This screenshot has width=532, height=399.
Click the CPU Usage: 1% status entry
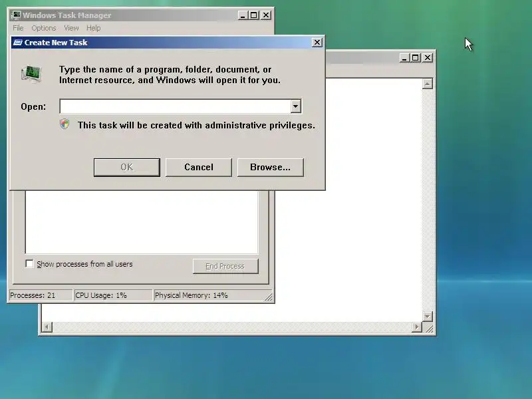pos(113,295)
